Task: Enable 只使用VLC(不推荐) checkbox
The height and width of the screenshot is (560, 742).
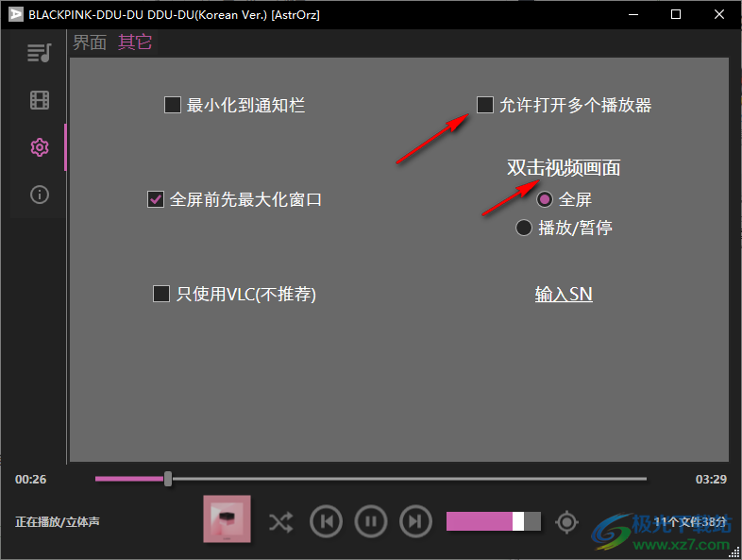Action: click(161, 294)
